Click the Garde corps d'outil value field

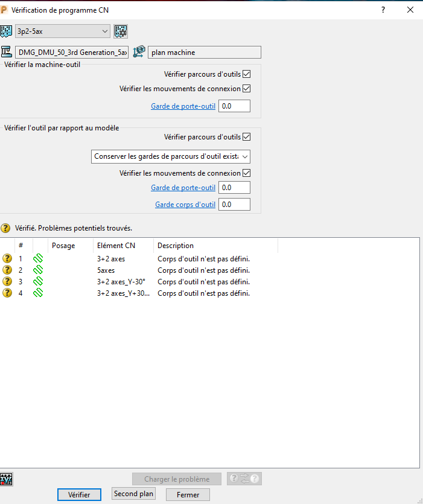coord(234,205)
